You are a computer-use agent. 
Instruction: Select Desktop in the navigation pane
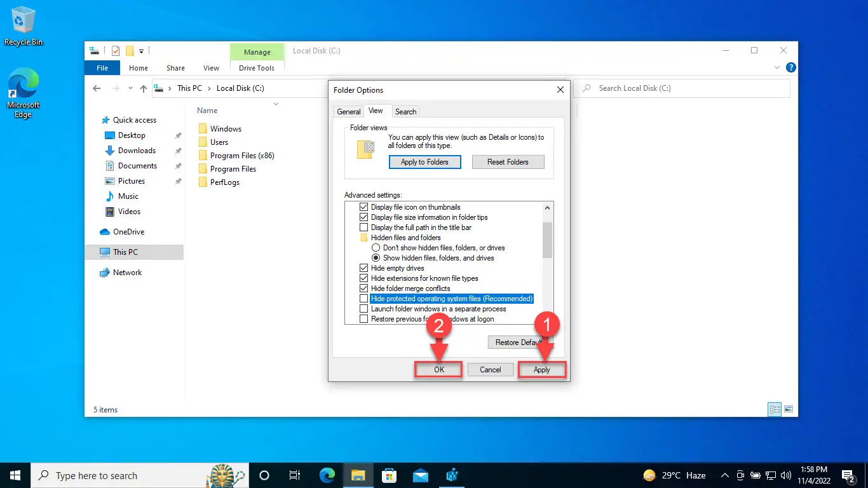coord(132,135)
